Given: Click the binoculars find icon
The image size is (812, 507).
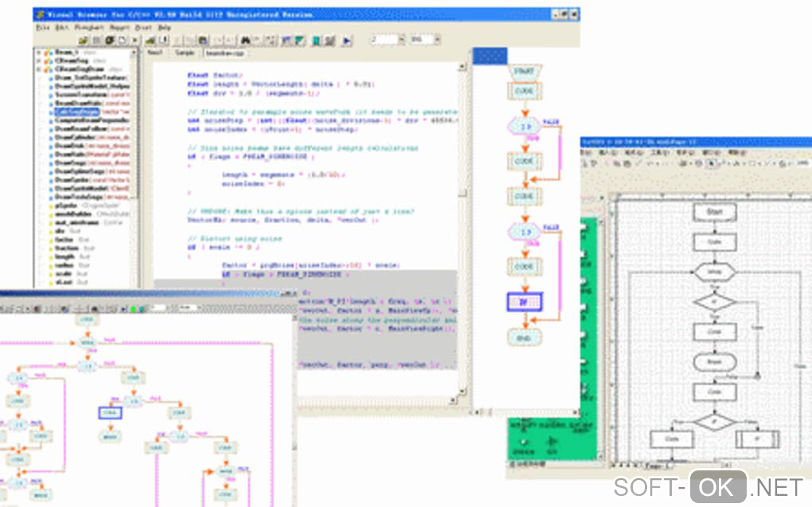Looking at the screenshot, I should [245, 40].
